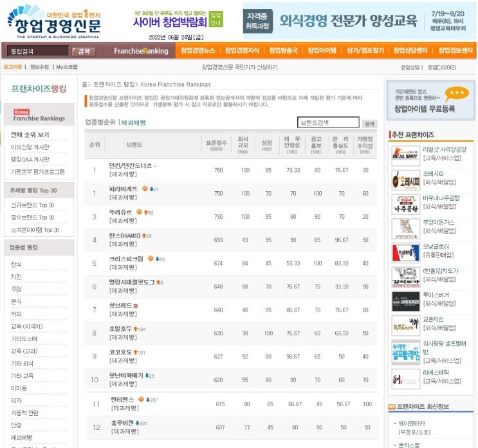This screenshot has width=478, height=448.
Task: Open the 상가/점포찾기 menu
Action: tap(365, 51)
